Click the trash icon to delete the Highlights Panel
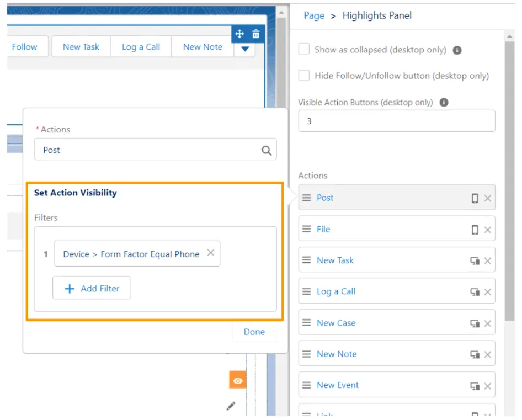The image size is (522, 420). tap(255, 34)
